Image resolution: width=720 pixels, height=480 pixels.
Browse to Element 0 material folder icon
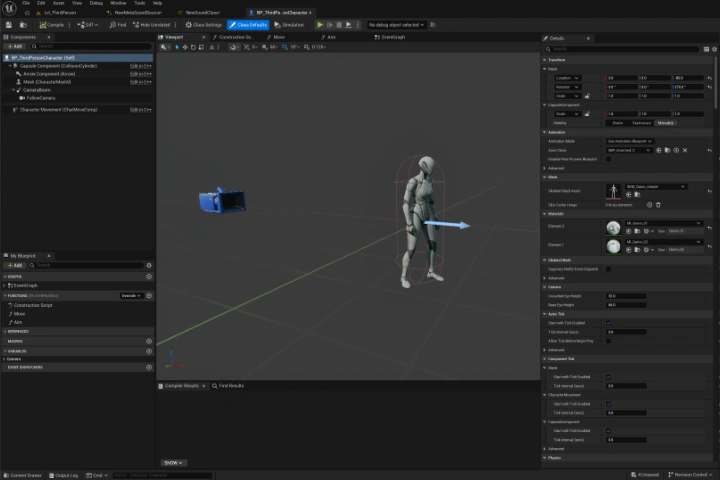pyautogui.click(x=637, y=231)
